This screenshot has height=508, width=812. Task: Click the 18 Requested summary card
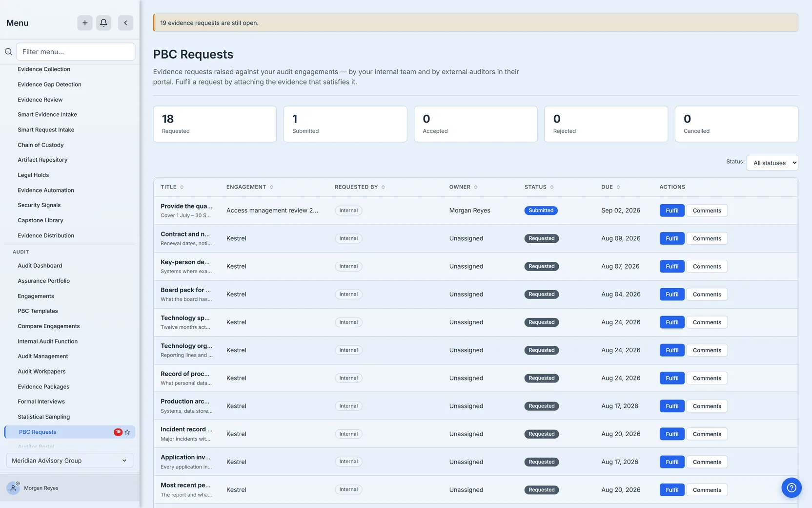[x=215, y=124]
